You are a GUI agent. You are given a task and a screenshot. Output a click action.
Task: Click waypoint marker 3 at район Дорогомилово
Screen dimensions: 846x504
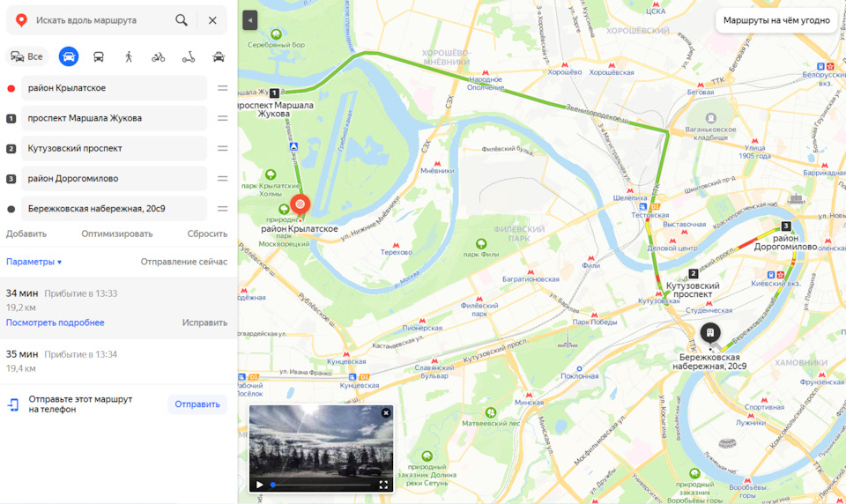click(x=786, y=226)
